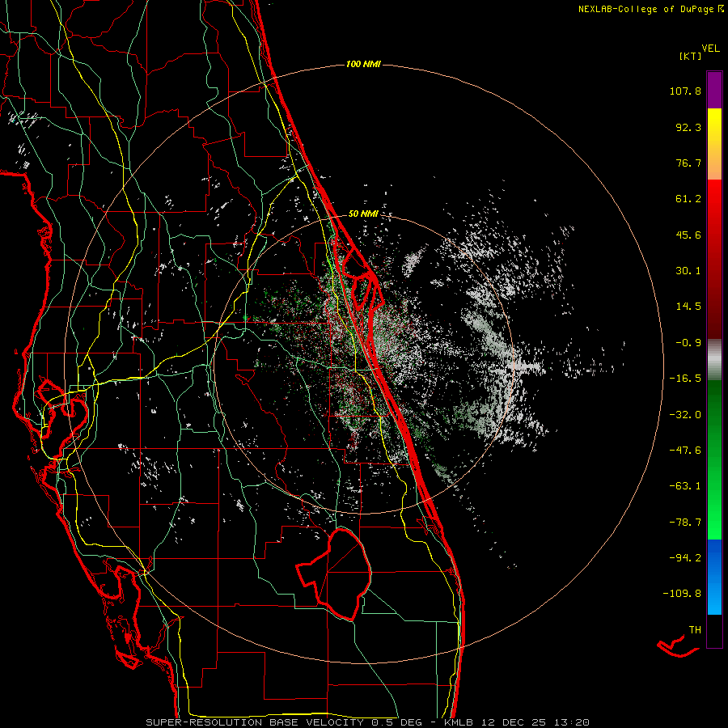Select the 45.6 legend value
Image resolution: width=728 pixels, height=728 pixels.
pos(688,235)
